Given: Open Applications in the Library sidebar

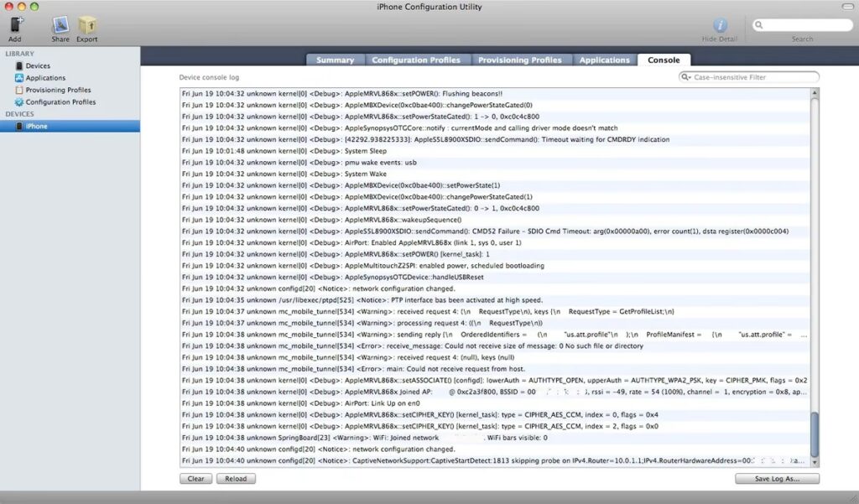Looking at the screenshot, I should pos(44,78).
